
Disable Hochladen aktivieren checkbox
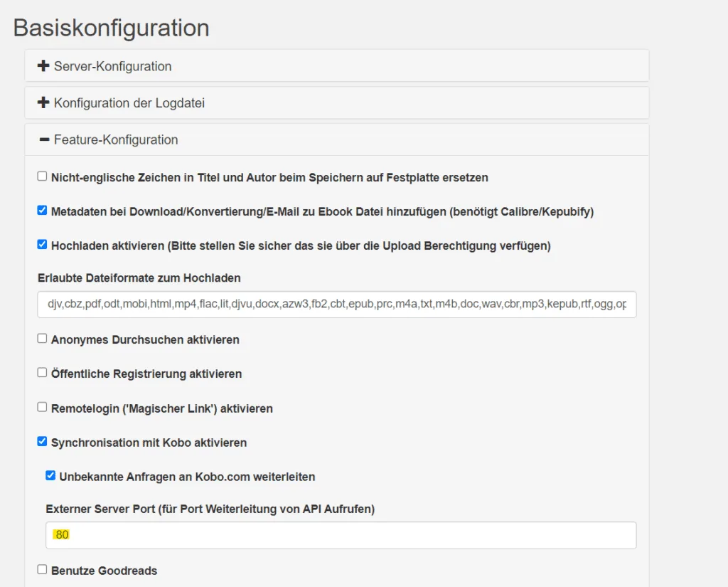click(x=42, y=245)
